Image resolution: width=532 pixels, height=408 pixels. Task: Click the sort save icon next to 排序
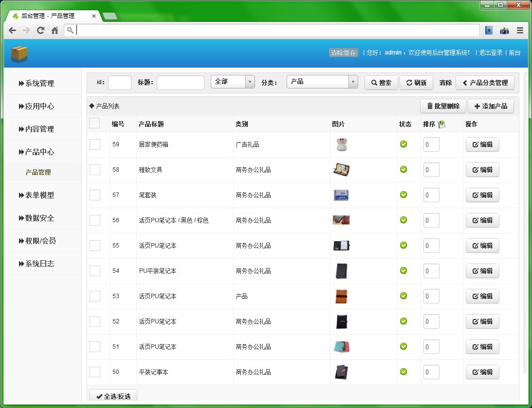pos(441,124)
